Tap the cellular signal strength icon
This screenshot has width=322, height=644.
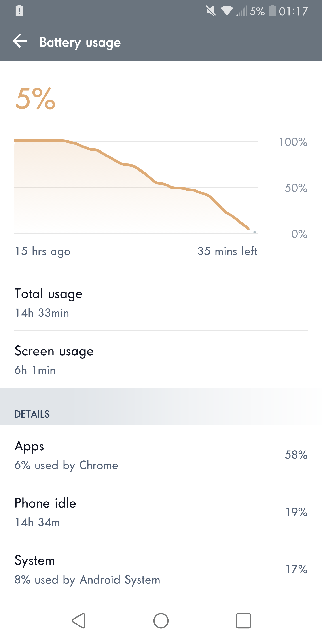(x=241, y=11)
